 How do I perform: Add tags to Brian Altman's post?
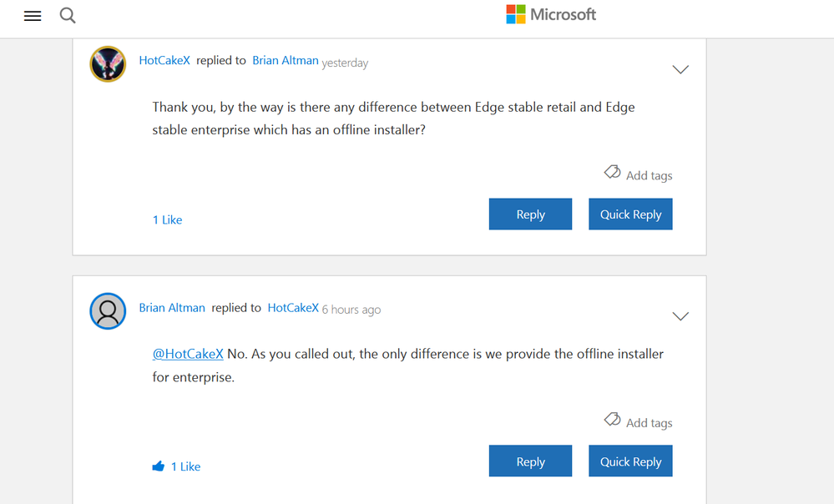point(649,423)
